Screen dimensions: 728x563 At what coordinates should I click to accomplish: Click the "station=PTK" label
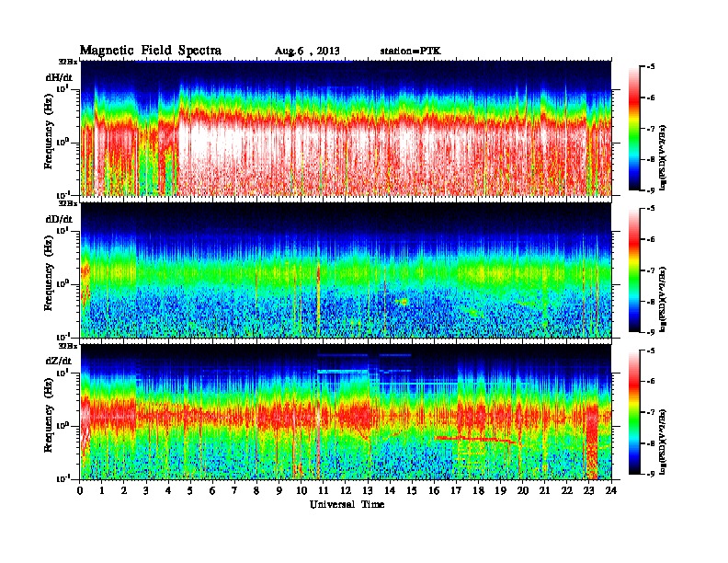click(x=410, y=52)
